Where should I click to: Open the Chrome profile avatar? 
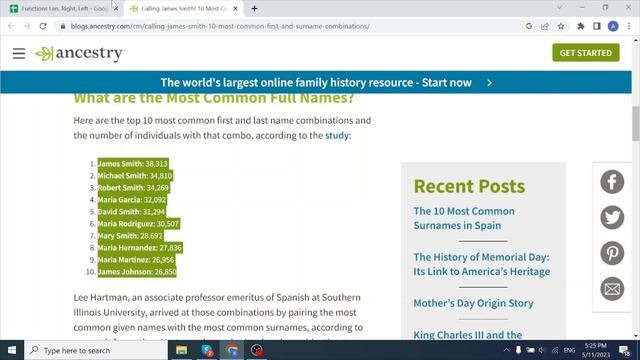point(613,26)
